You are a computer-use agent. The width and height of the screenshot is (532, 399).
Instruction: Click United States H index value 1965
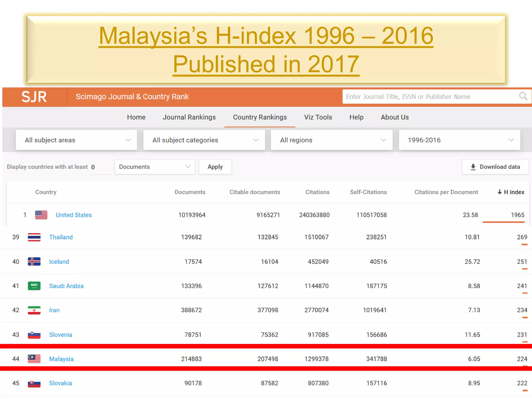[518, 215]
